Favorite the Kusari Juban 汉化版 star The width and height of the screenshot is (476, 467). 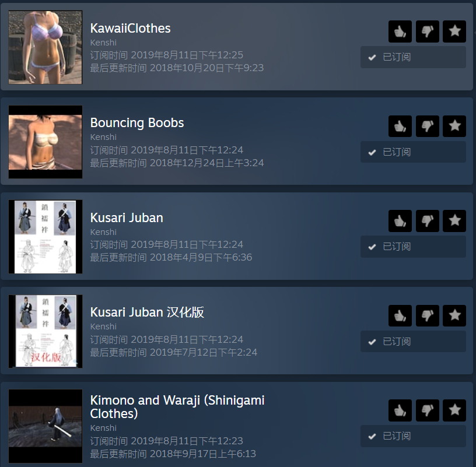[454, 315]
